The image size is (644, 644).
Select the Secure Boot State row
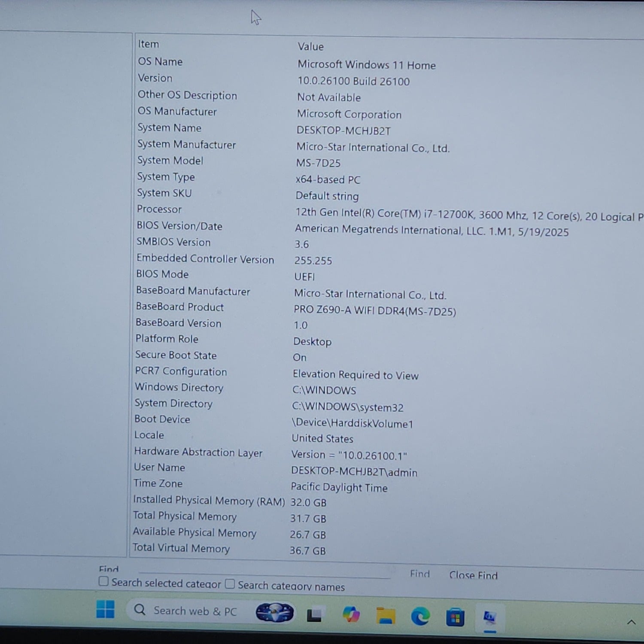point(176,355)
